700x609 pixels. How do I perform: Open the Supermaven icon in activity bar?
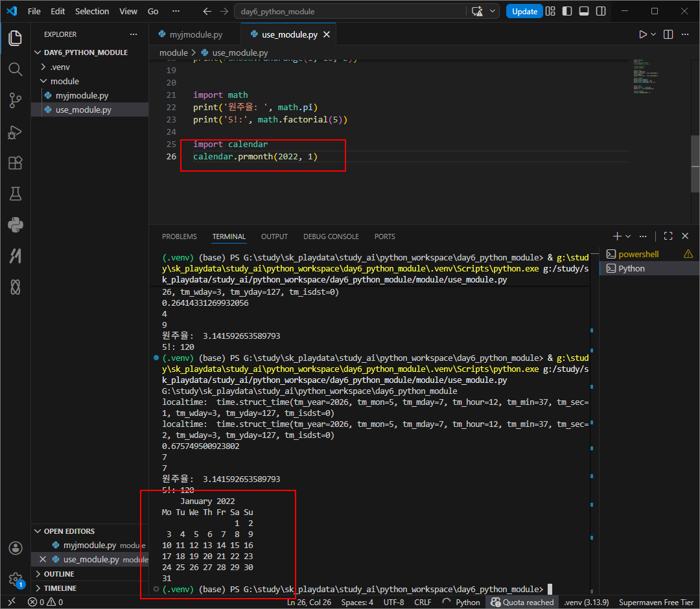(15, 256)
